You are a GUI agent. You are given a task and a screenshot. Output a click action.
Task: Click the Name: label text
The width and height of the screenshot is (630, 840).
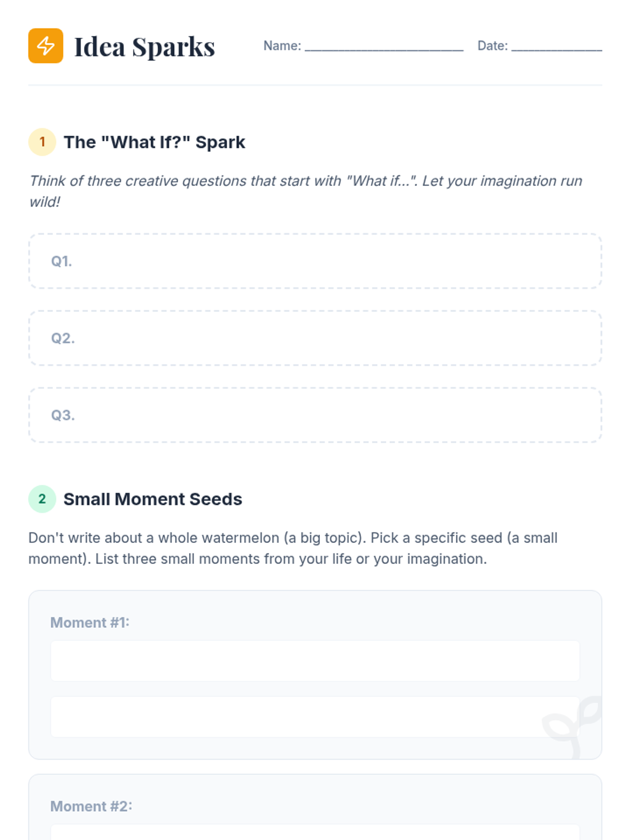click(x=282, y=46)
